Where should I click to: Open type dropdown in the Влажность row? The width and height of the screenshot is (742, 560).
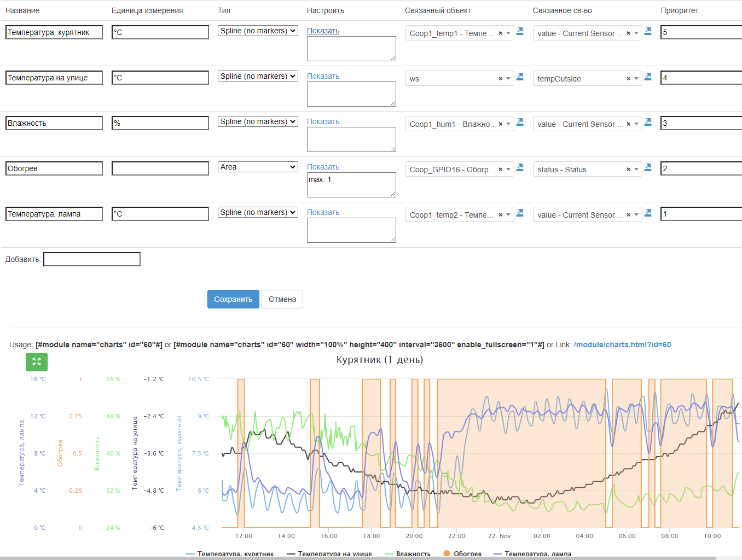258,121
